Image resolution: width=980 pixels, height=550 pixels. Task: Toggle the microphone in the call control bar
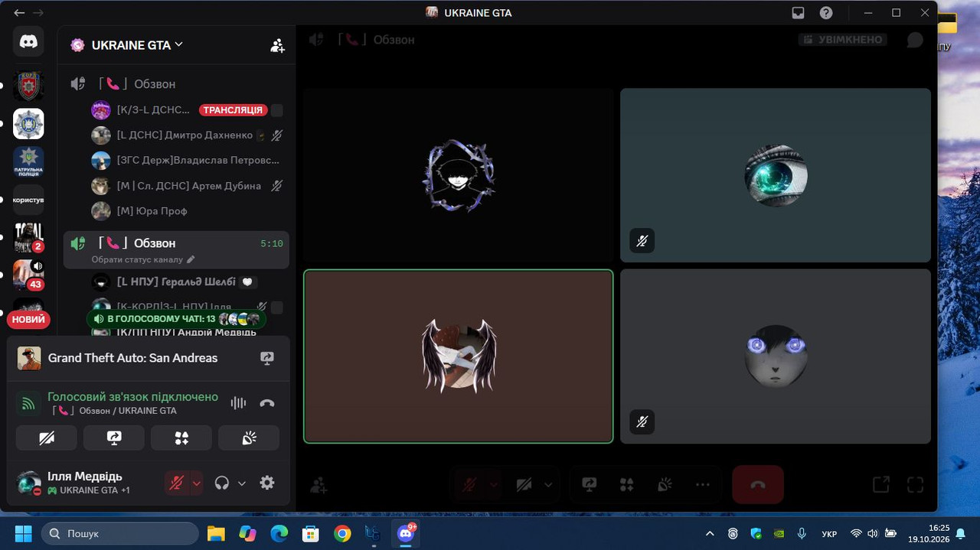click(x=469, y=484)
